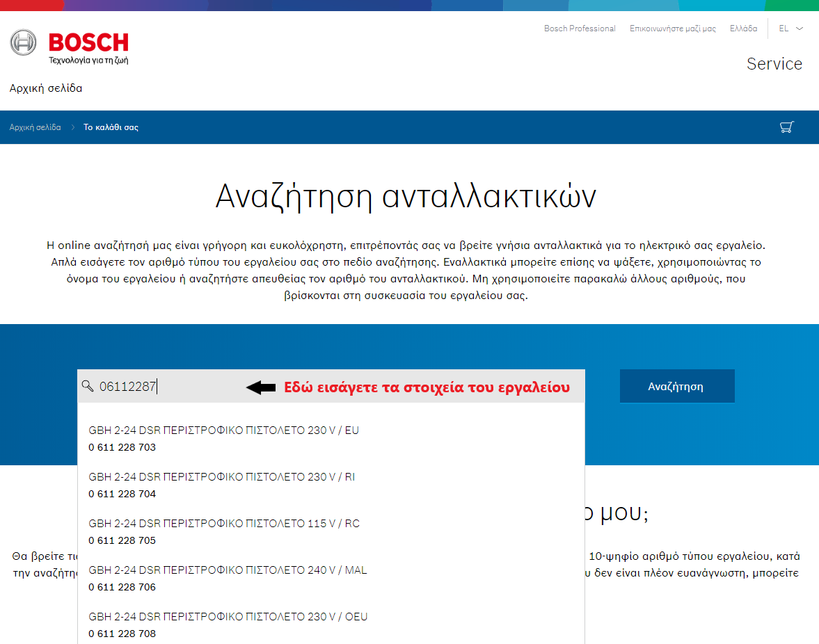Viewport: 819px width, 644px height.
Task: Click part number 0 611 228 703
Action: [122, 447]
